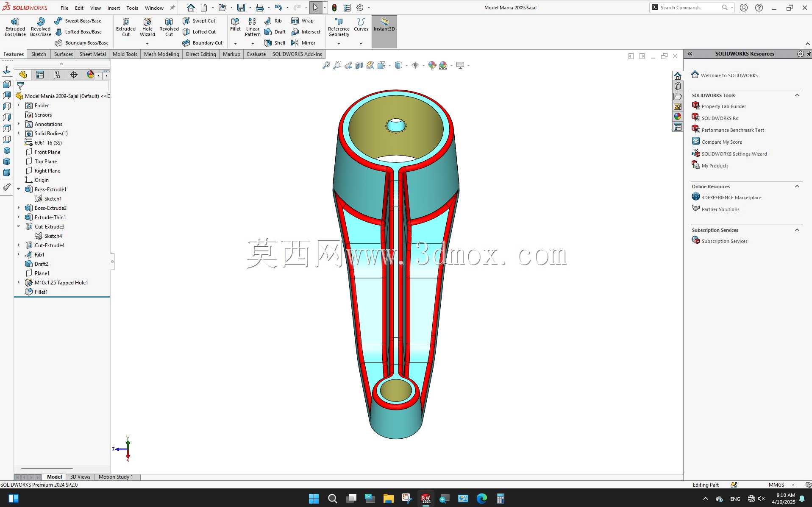This screenshot has height=507, width=812.
Task: Toggle the Select arrow tool
Action: (315, 8)
